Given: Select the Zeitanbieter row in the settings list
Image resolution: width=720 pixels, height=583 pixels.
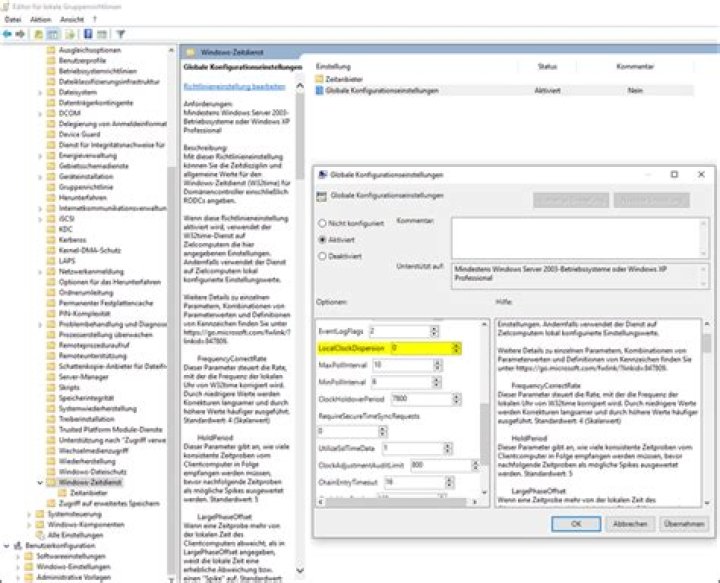Looking at the screenshot, I should (x=504, y=79).
